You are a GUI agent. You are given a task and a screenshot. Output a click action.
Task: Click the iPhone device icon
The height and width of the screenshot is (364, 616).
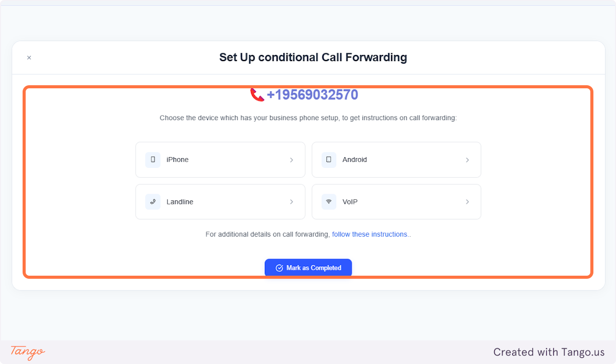pos(152,160)
